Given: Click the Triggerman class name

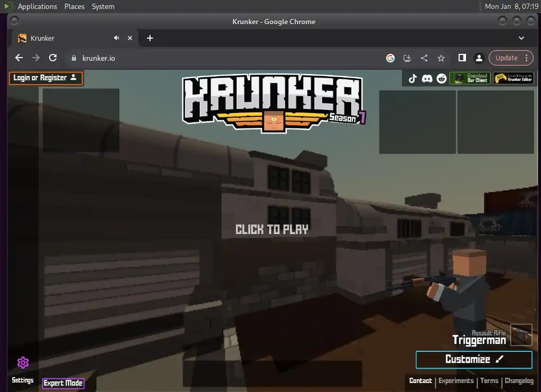Looking at the screenshot, I should [x=479, y=340].
